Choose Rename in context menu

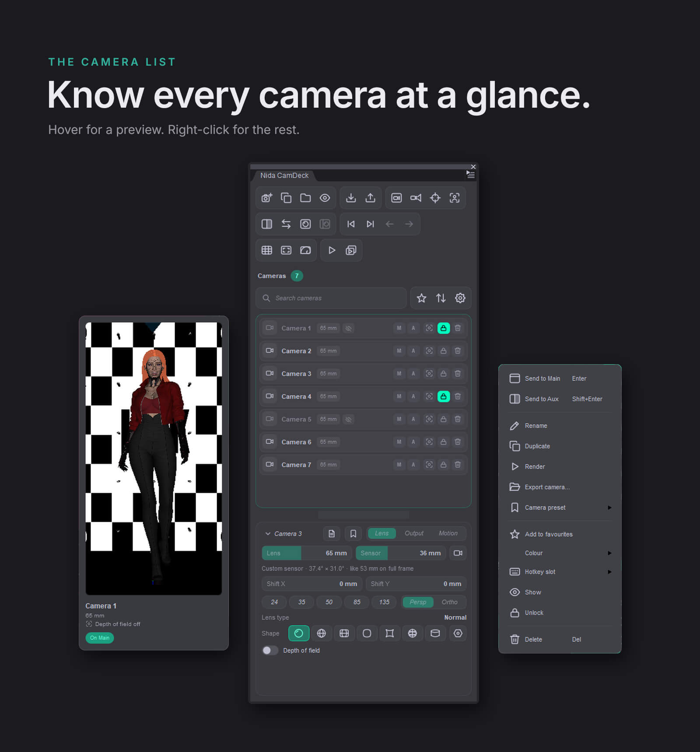click(560, 426)
